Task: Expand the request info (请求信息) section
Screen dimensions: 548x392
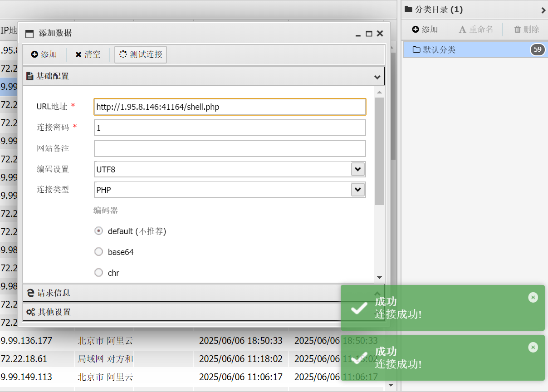Action: [x=181, y=293]
